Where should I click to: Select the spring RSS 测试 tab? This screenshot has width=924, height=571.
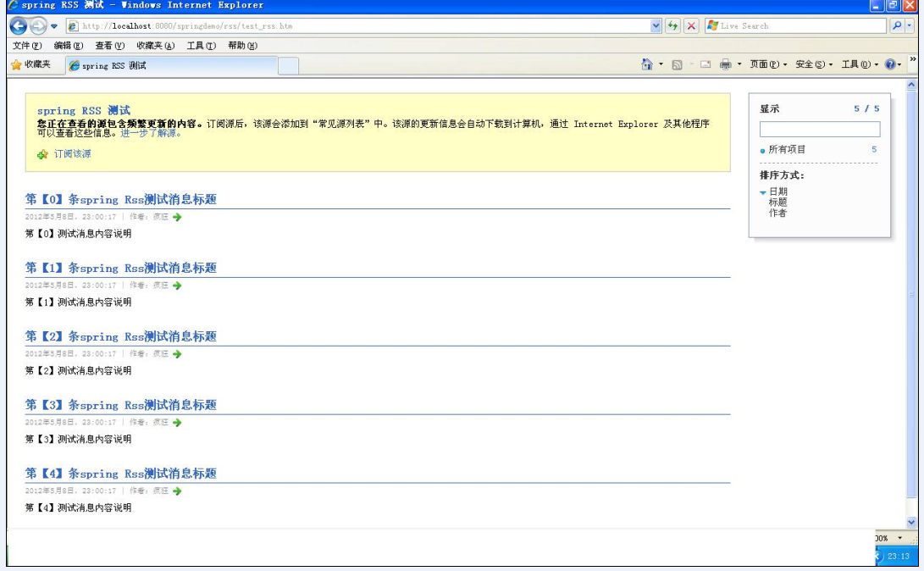171,65
